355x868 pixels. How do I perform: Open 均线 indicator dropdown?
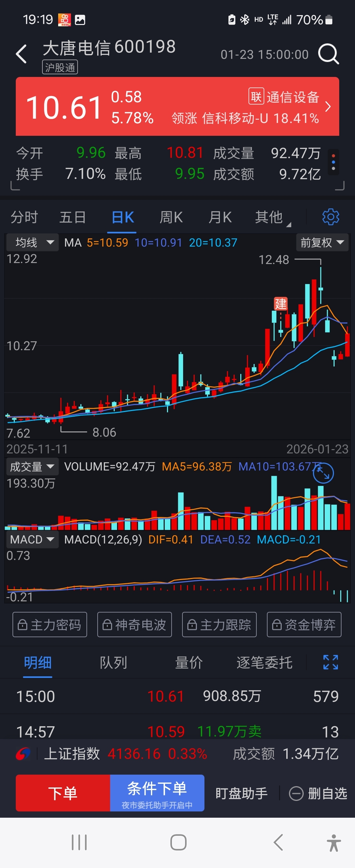(33, 242)
